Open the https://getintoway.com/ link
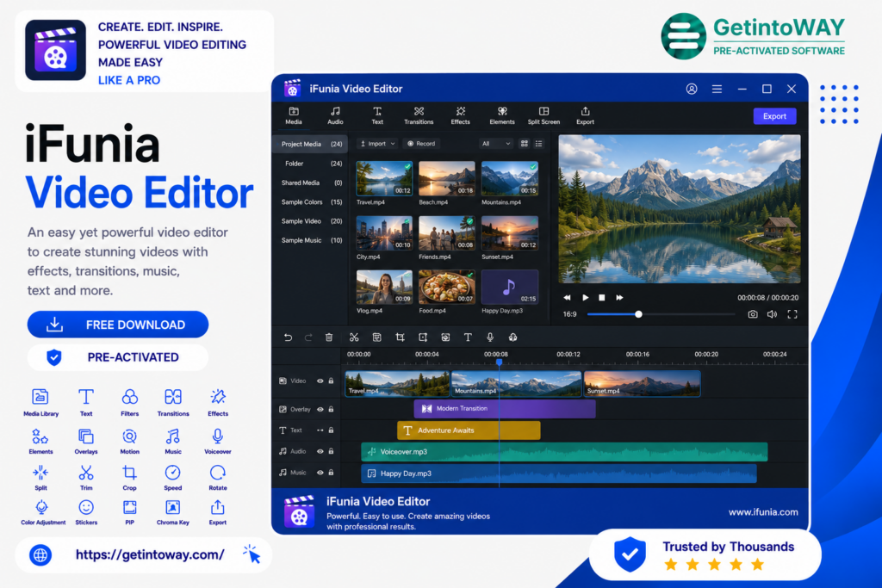 [x=150, y=554]
